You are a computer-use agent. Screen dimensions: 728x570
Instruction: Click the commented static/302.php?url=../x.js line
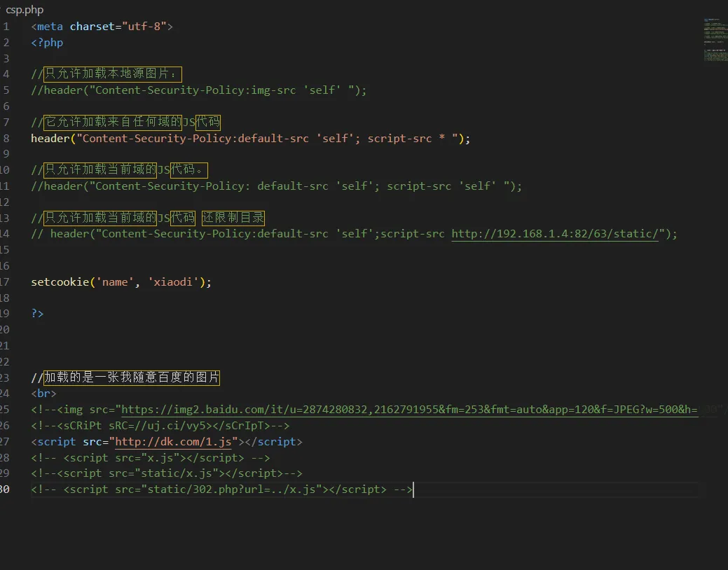coord(221,489)
